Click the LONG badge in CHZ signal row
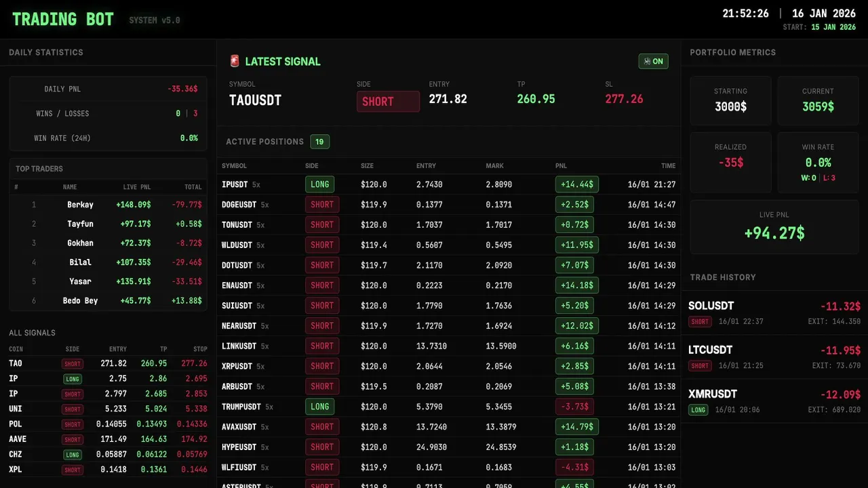 tap(73, 455)
